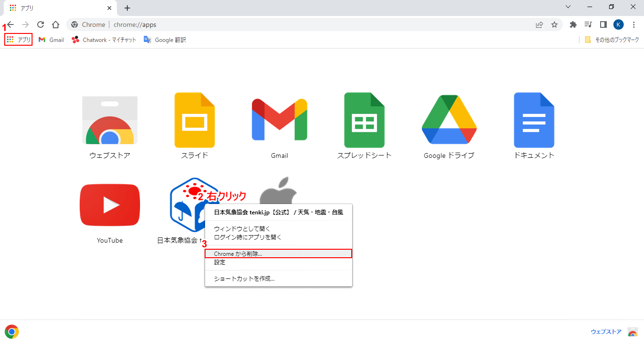
Task: Open a new tab with plus button
Action: [127, 8]
